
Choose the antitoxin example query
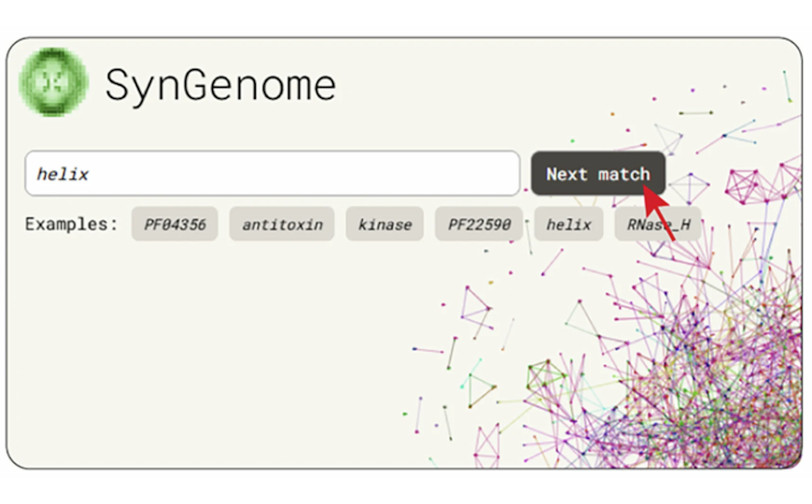click(282, 225)
